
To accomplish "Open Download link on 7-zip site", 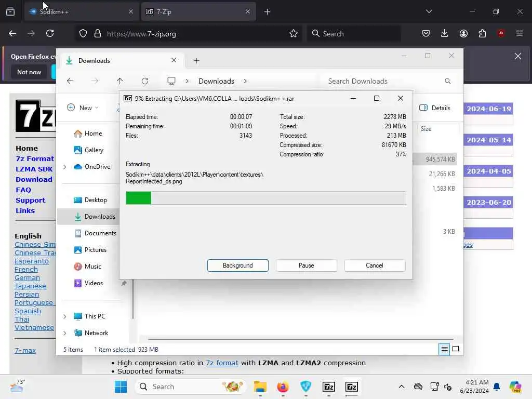I will click(34, 179).
